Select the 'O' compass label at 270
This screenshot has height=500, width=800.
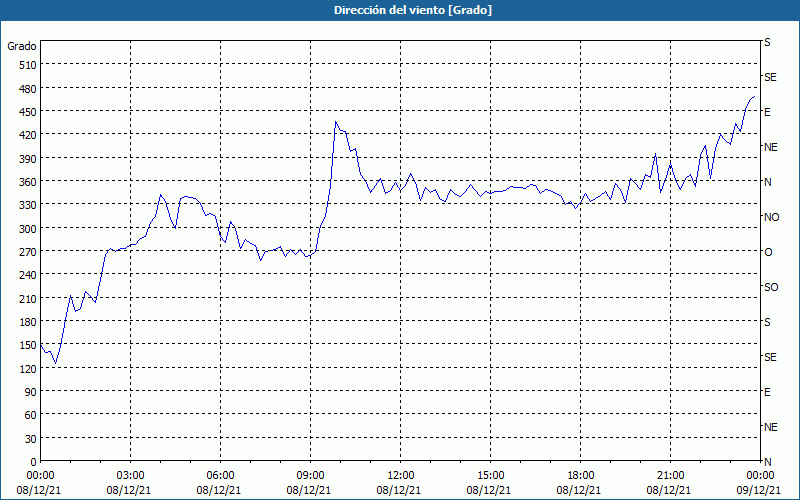click(x=768, y=252)
